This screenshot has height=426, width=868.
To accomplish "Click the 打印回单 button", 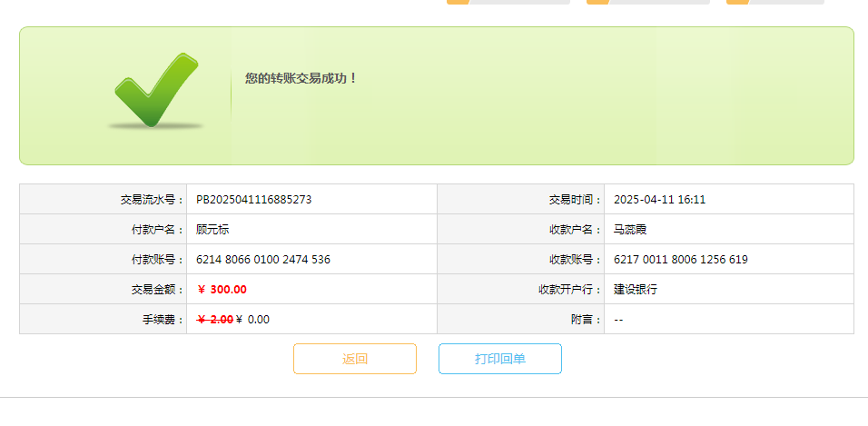I will [x=499, y=359].
